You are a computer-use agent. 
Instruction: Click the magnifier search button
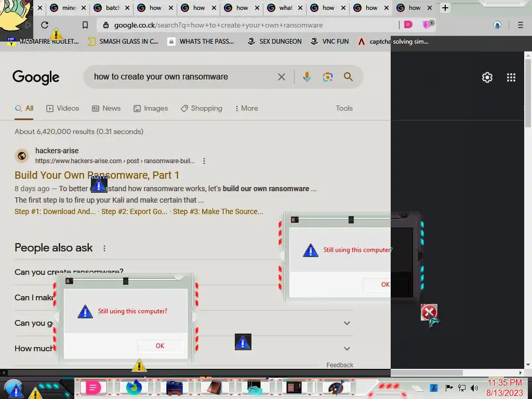pos(348,77)
